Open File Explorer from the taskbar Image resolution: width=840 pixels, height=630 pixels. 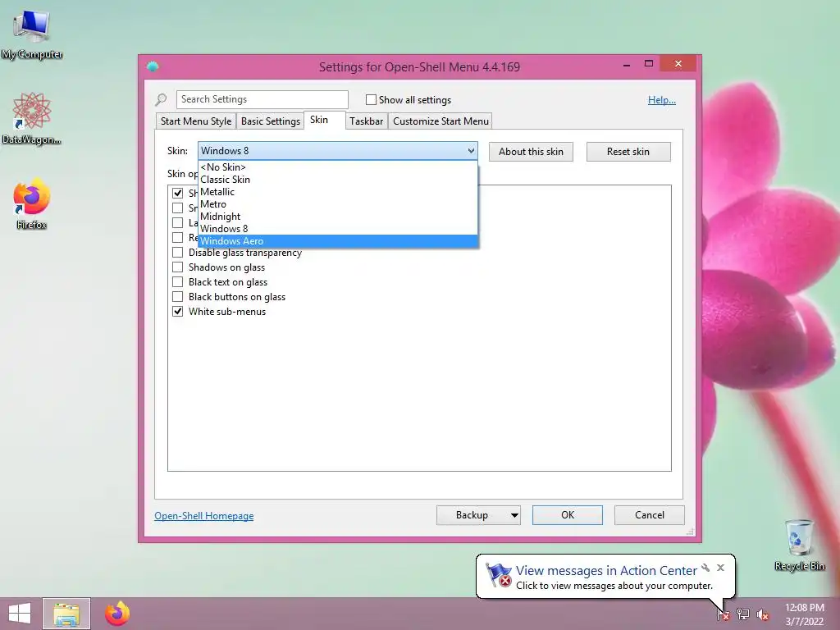click(66, 614)
